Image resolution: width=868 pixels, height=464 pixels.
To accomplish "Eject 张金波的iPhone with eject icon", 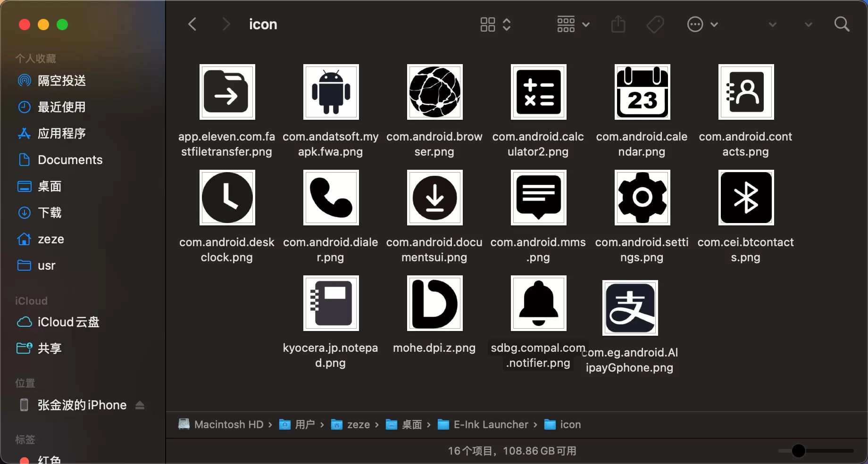I will click(x=140, y=405).
